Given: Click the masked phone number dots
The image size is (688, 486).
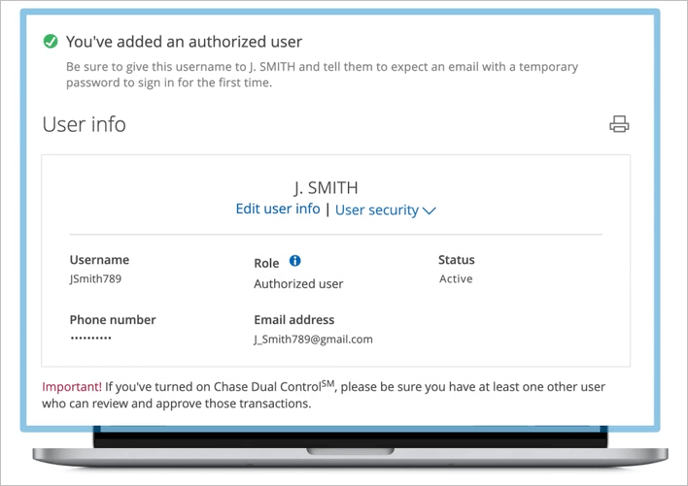Looking at the screenshot, I should [90, 339].
